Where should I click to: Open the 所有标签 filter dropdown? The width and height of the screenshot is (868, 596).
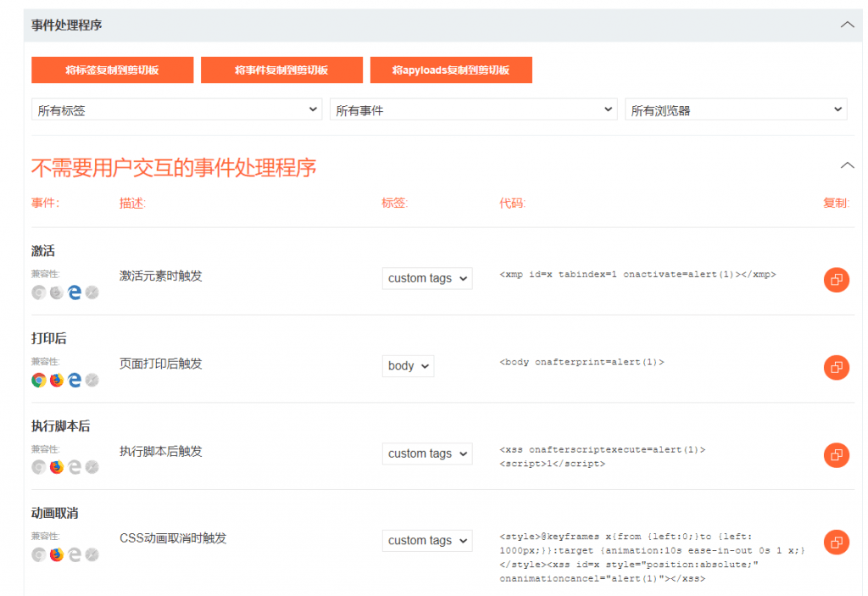point(176,109)
